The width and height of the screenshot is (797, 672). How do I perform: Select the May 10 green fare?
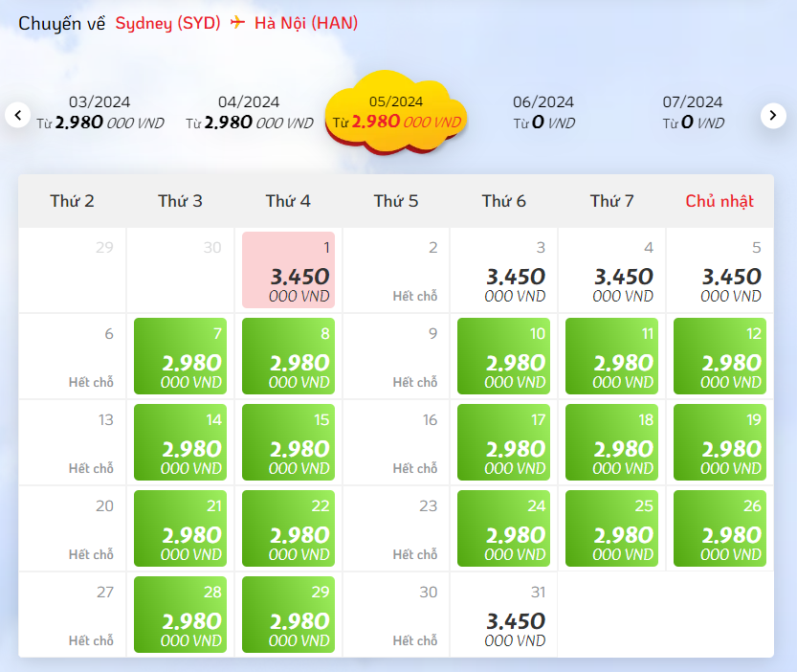(503, 356)
